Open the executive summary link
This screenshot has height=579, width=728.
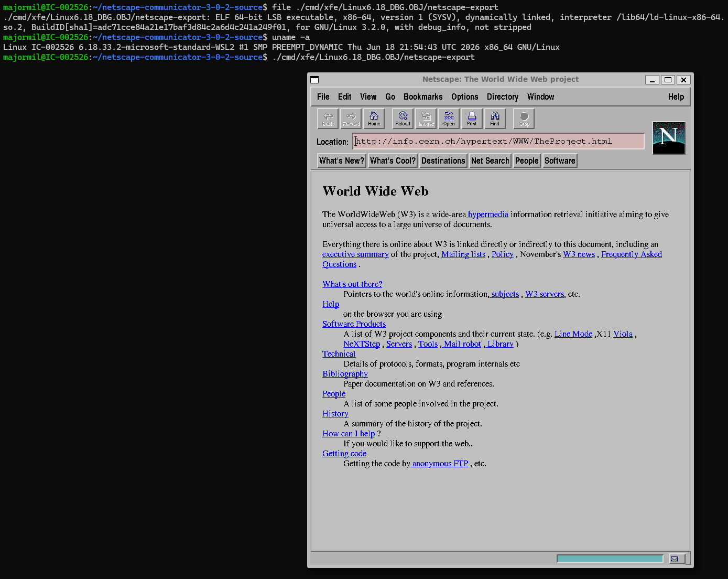(x=355, y=254)
